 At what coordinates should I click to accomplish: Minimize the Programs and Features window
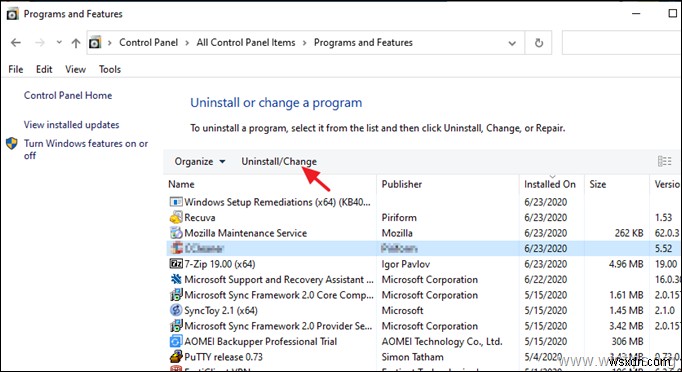click(x=636, y=13)
